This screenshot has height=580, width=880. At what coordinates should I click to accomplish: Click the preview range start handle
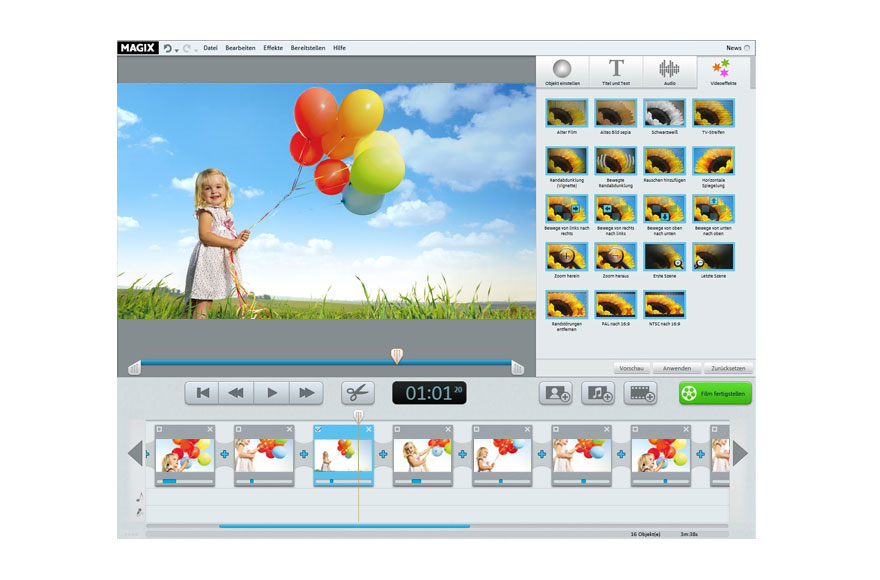pyautogui.click(x=134, y=368)
